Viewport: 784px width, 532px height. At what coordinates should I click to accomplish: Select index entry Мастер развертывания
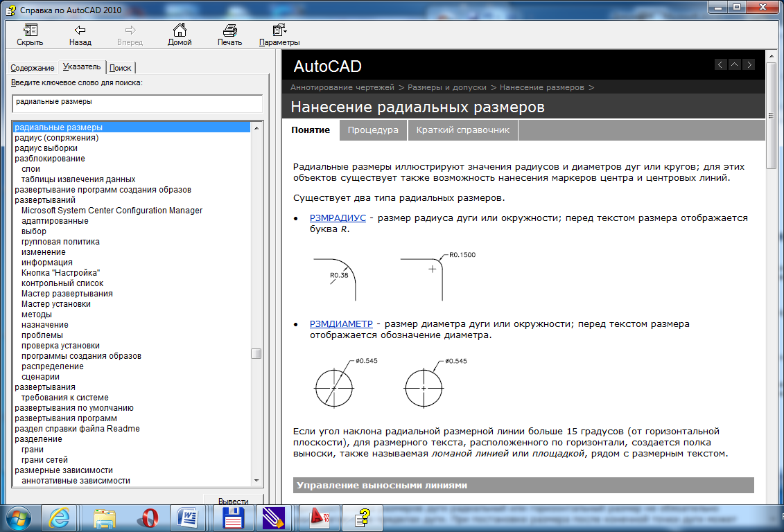(x=67, y=294)
